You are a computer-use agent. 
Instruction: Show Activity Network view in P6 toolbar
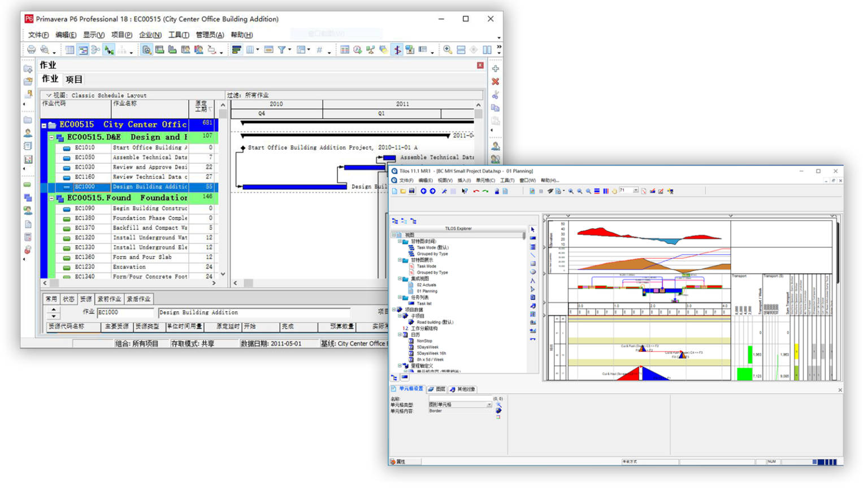(x=96, y=50)
